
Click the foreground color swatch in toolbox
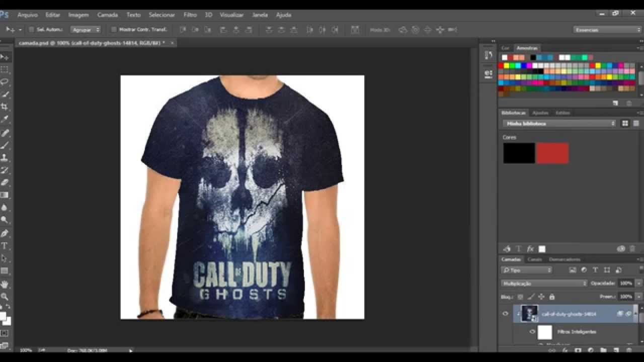point(3,316)
